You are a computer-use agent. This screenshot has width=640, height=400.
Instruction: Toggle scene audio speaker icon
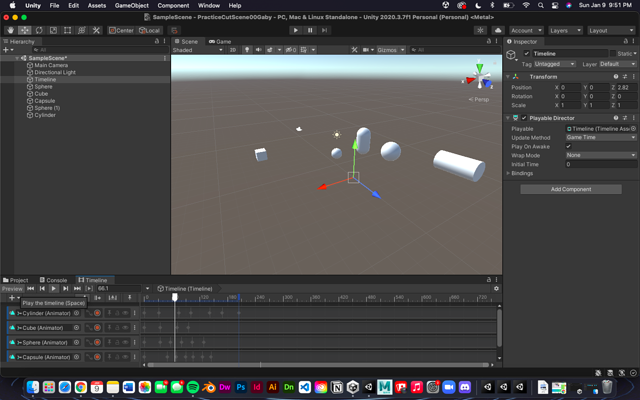coord(258,50)
